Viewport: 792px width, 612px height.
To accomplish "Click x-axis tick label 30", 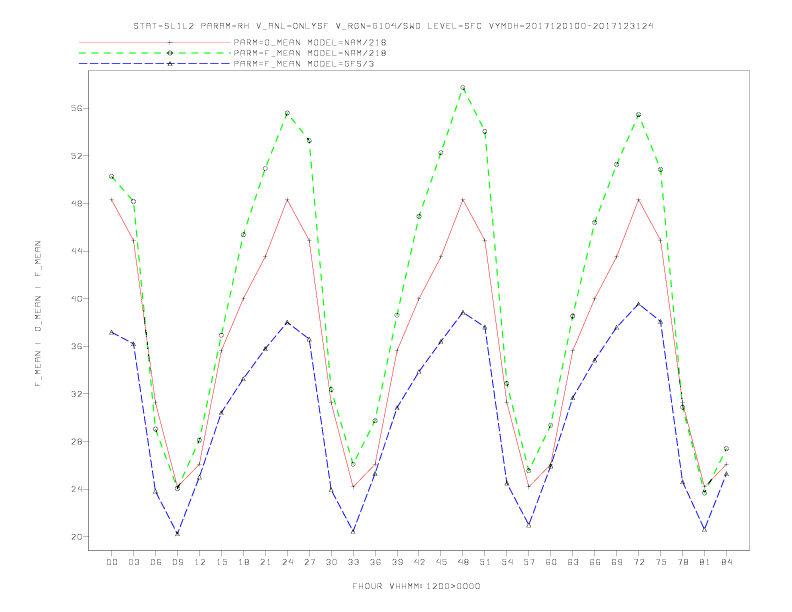I will point(331,562).
